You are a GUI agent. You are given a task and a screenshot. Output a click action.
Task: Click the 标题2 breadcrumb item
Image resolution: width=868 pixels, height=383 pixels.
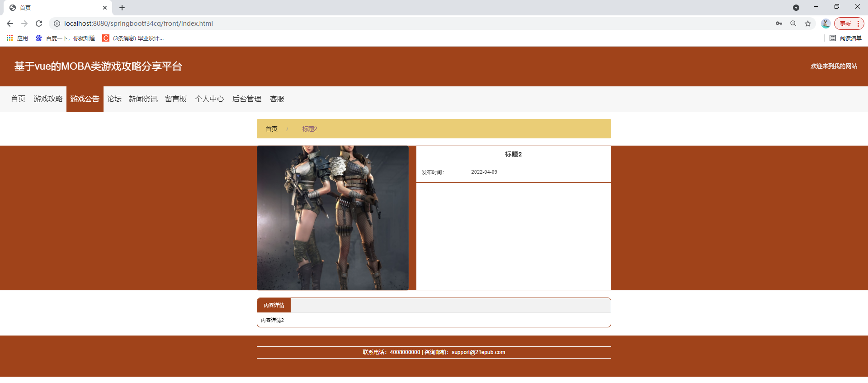310,129
